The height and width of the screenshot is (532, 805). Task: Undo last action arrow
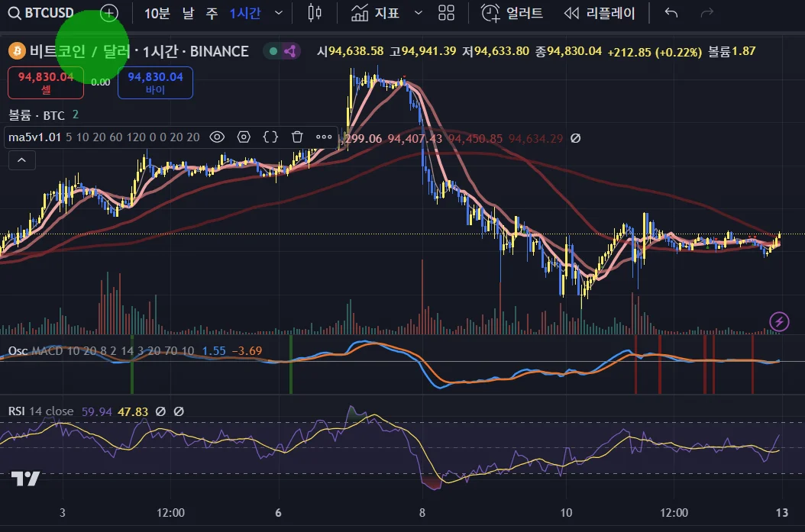click(671, 13)
